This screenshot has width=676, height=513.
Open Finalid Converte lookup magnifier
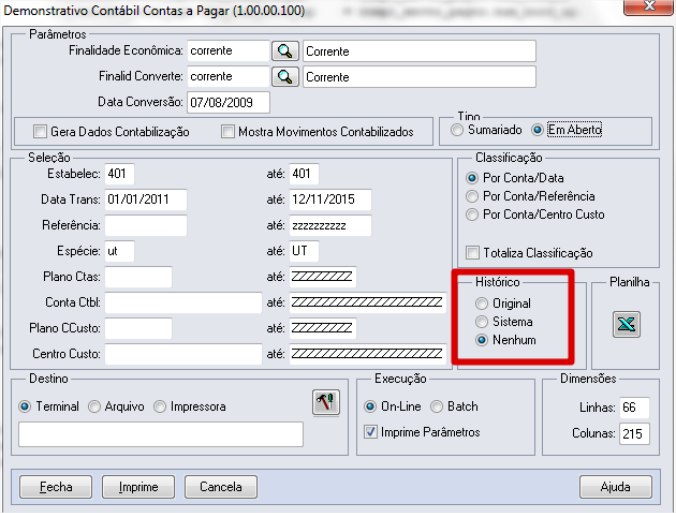click(285, 77)
